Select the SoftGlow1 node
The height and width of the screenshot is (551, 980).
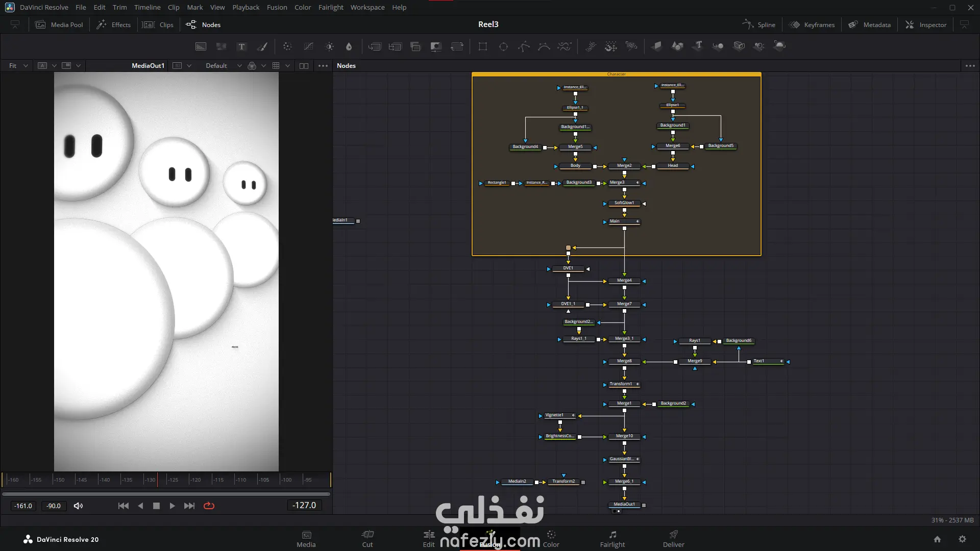[624, 203]
